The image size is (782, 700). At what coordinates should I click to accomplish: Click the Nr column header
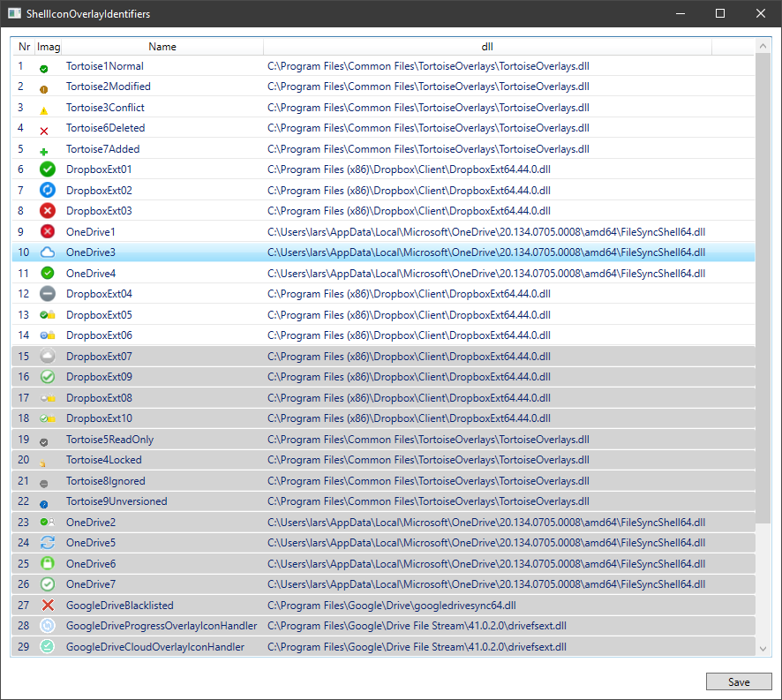click(x=24, y=47)
